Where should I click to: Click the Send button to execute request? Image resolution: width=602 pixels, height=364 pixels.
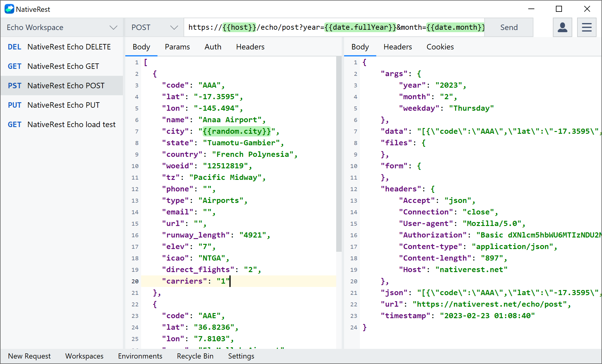pyautogui.click(x=509, y=27)
